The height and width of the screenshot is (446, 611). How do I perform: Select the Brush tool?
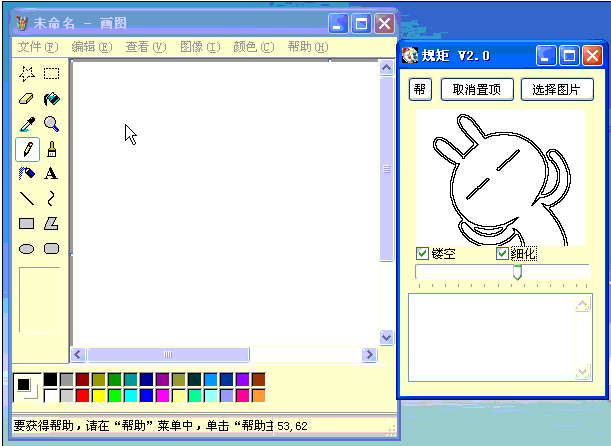coord(51,149)
